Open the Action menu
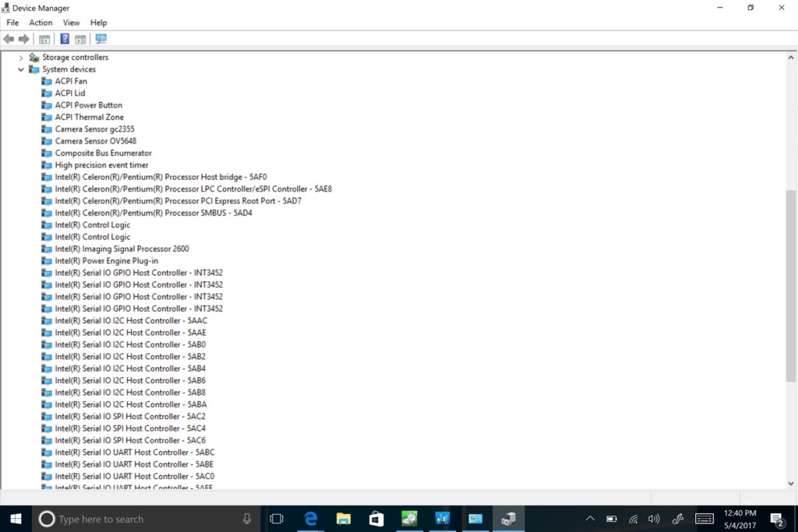The width and height of the screenshot is (798, 532). tap(41, 23)
